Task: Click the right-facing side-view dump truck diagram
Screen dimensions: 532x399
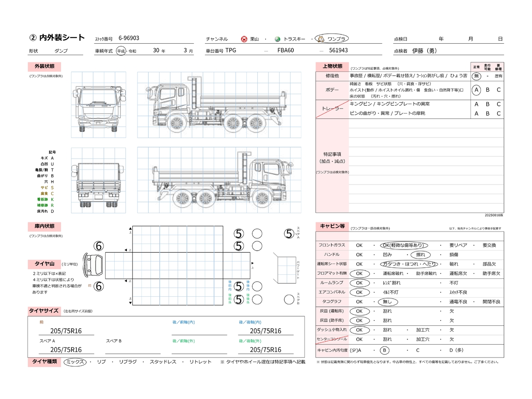Action: 219,181
